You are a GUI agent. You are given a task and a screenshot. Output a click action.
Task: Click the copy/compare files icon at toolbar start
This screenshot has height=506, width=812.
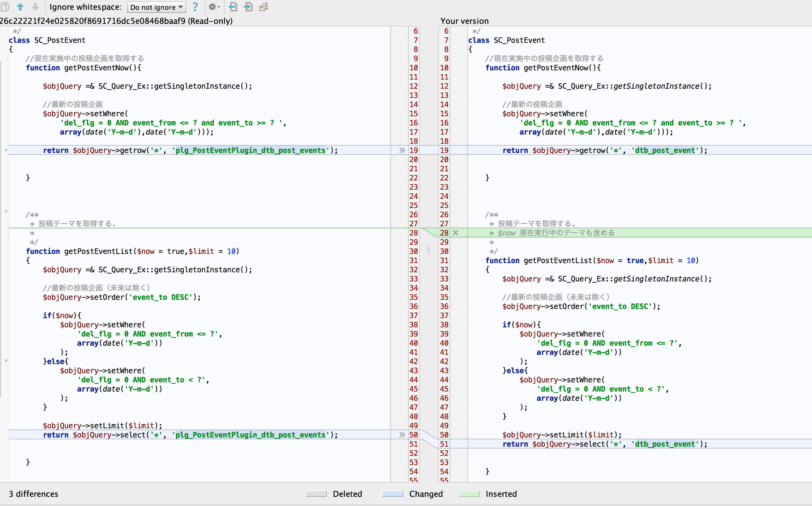(5, 7)
